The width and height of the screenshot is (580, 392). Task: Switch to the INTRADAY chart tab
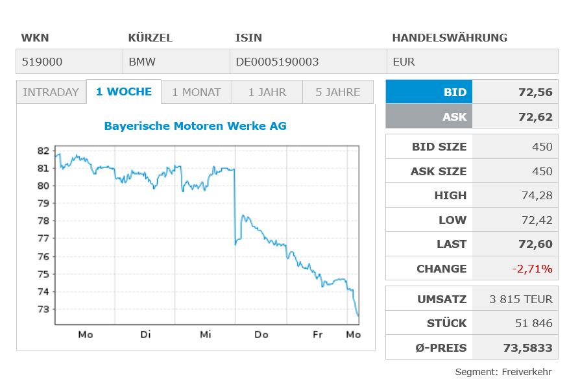(51, 92)
